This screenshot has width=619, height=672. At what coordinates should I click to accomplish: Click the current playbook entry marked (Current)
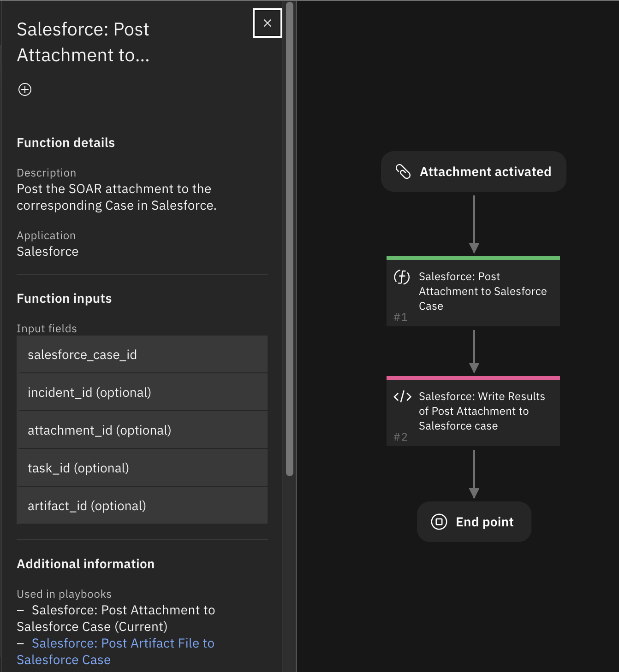[x=116, y=618]
